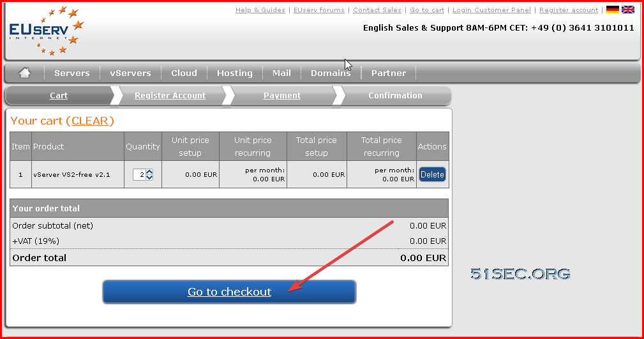Visit the EUserv forums link
This screenshot has width=644, height=339.
point(318,10)
